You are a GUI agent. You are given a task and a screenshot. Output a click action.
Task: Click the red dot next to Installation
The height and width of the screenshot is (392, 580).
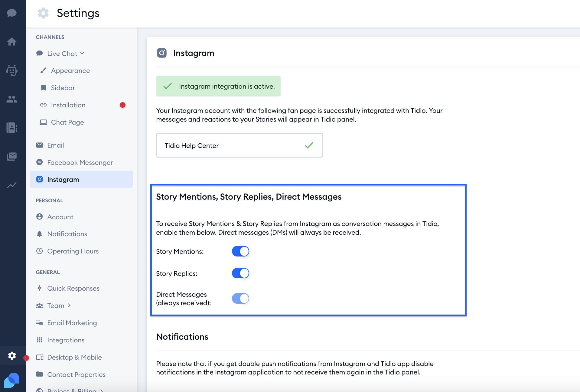pos(122,105)
